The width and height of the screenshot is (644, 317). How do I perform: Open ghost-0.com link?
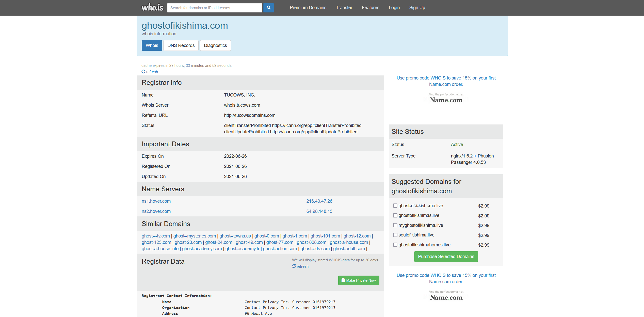click(267, 236)
